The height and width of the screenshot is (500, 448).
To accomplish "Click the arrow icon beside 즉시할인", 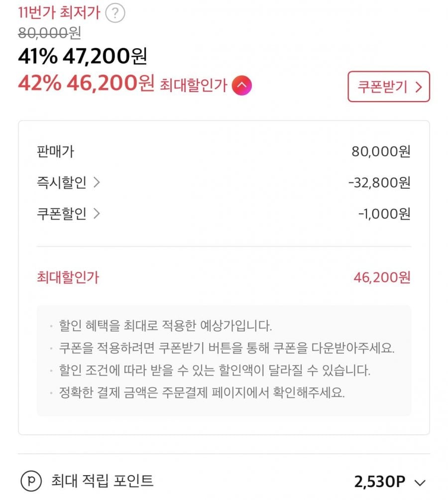I will coord(97,183).
